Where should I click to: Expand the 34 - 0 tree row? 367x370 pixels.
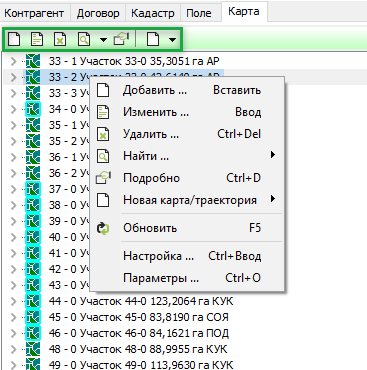click(x=13, y=109)
